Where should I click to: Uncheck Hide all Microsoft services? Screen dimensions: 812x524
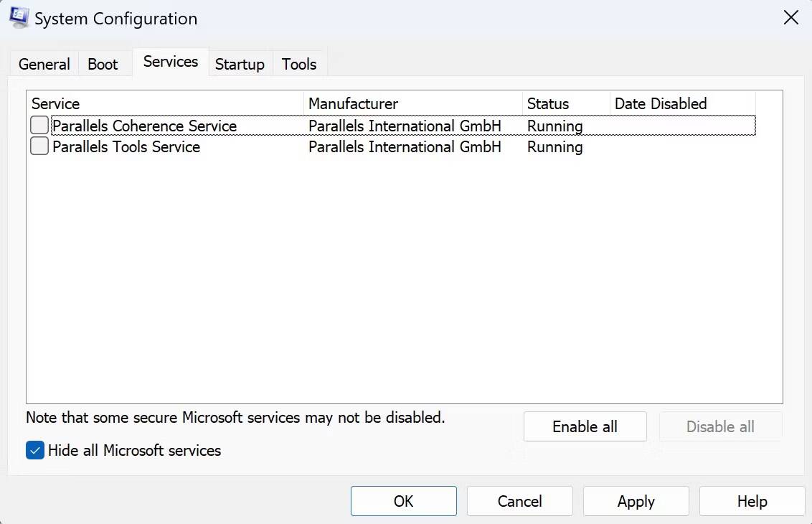34,451
